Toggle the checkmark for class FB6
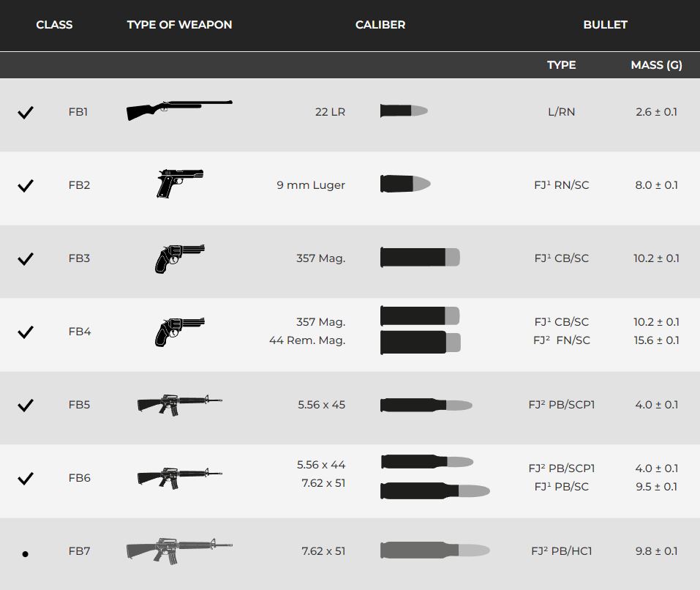 [x=26, y=478]
